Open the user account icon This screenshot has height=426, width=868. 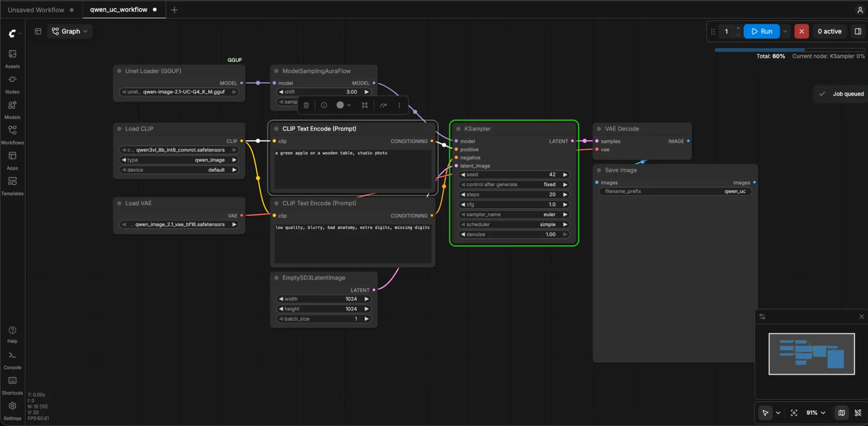pos(860,10)
